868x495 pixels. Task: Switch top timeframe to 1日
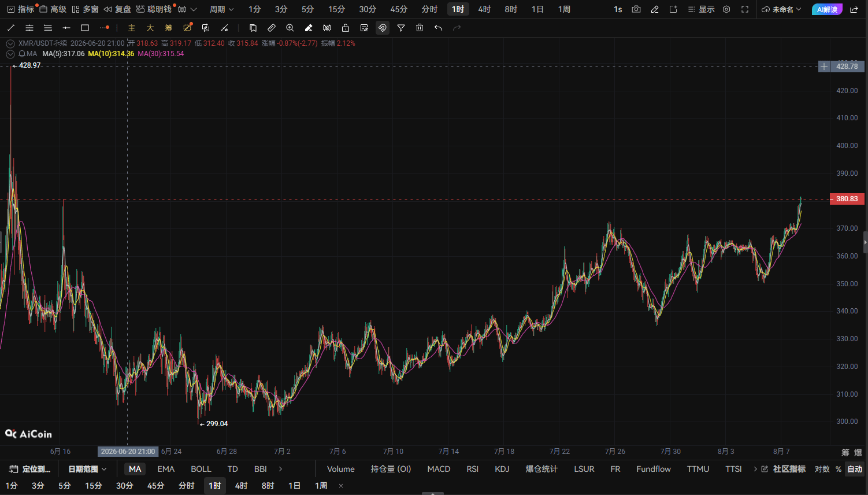coord(537,9)
